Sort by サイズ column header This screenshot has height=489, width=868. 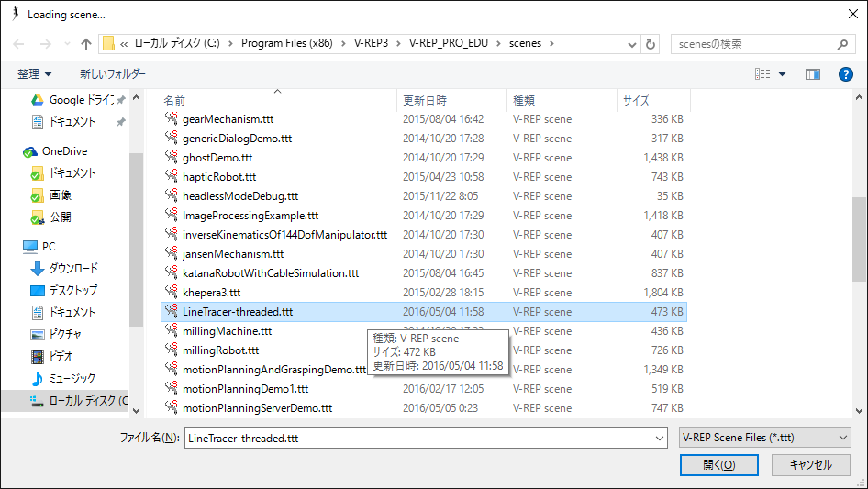coord(636,100)
